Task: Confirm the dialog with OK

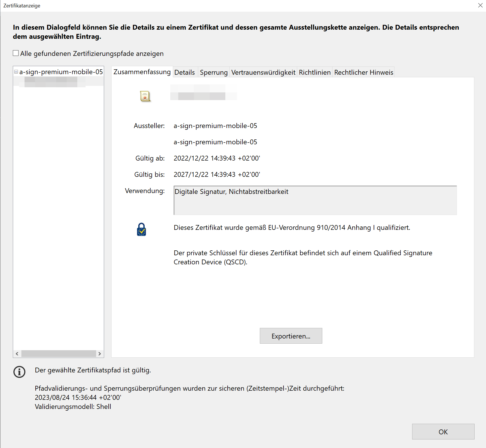Action: click(443, 432)
